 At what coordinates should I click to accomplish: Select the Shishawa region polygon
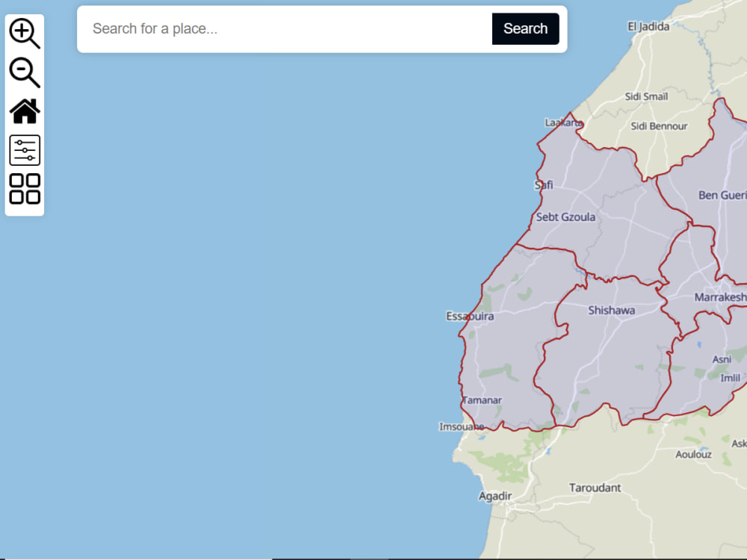point(611,310)
